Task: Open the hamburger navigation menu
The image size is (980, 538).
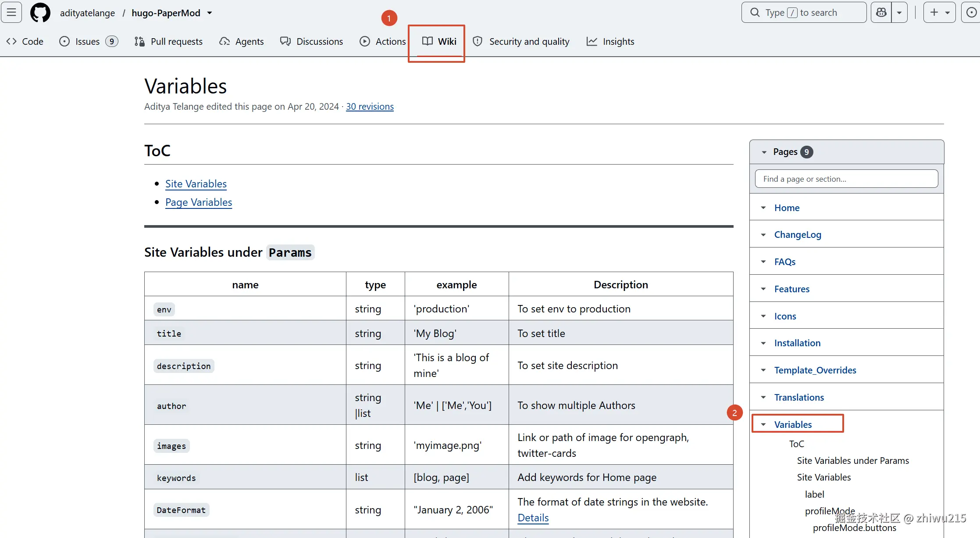Action: pyautogui.click(x=11, y=12)
